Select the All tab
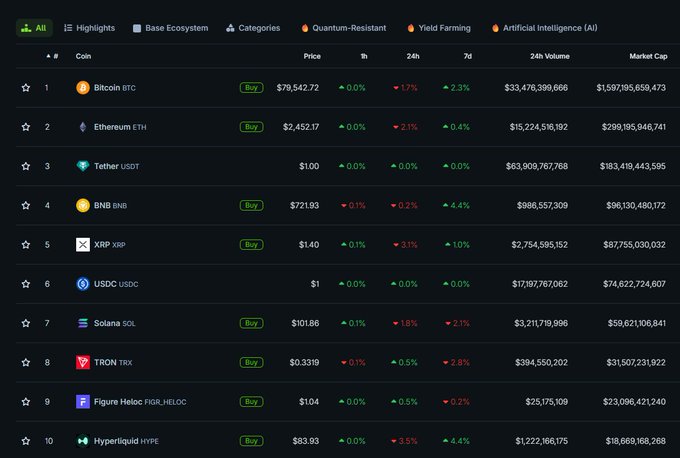The height and width of the screenshot is (458, 680). coord(34,28)
